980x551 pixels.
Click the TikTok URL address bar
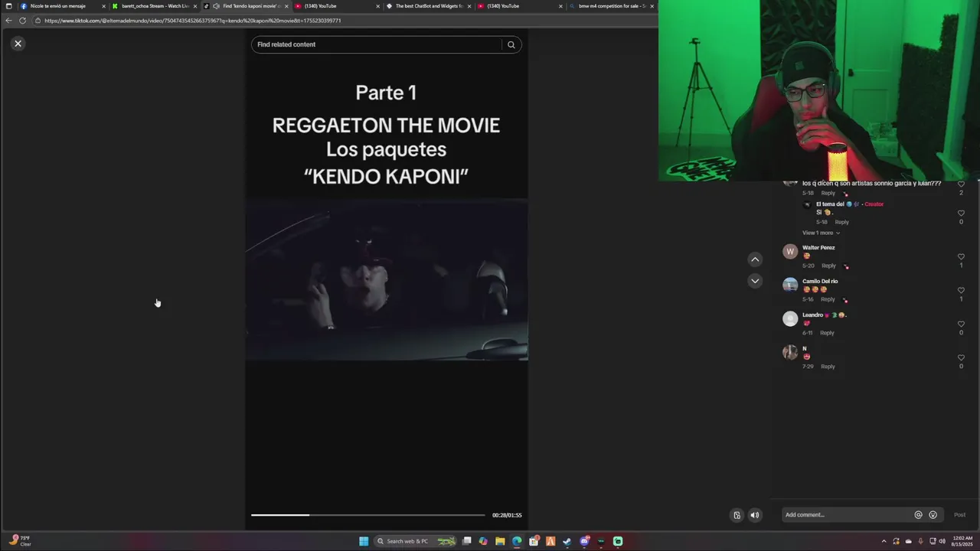(x=345, y=21)
